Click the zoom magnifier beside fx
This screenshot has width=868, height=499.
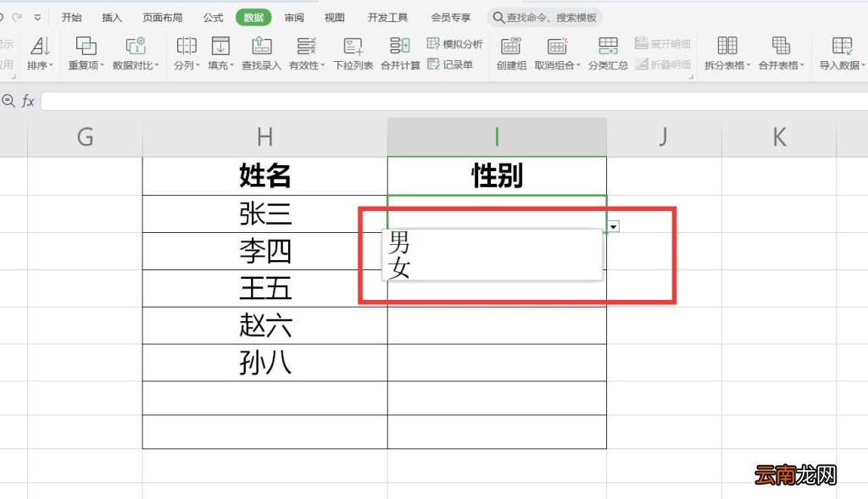coord(8,101)
